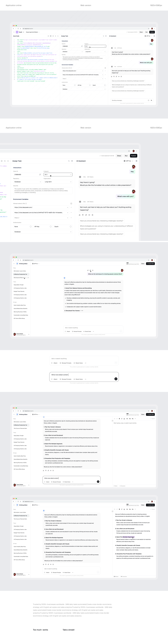Select API Key radio in small top window
This screenshot has width=168, height=644.
(90, 85)
